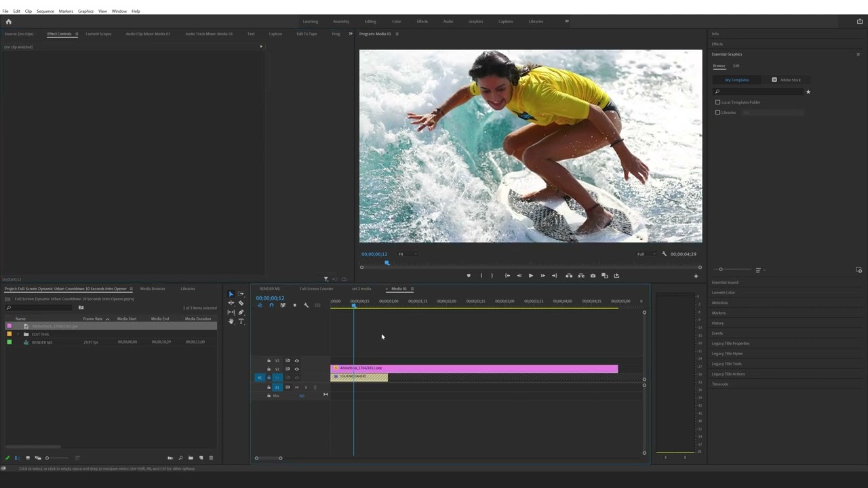Viewport: 868px width, 488px height.
Task: Step forward one frame
Action: coord(542,276)
